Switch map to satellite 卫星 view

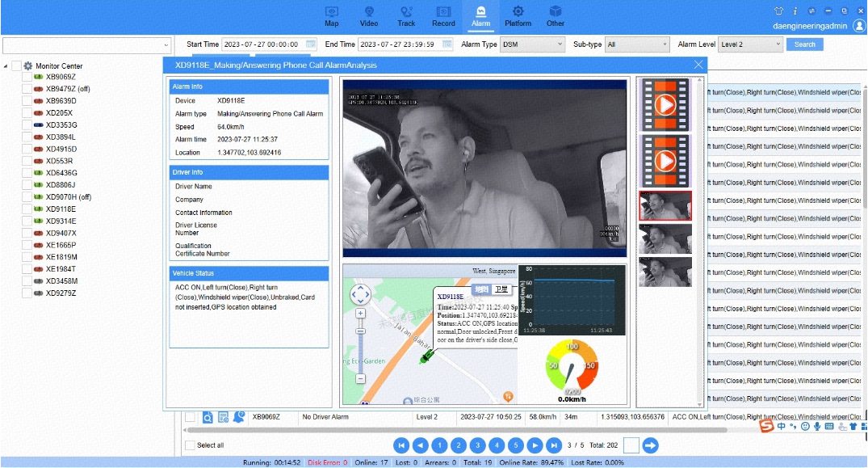[x=501, y=289]
